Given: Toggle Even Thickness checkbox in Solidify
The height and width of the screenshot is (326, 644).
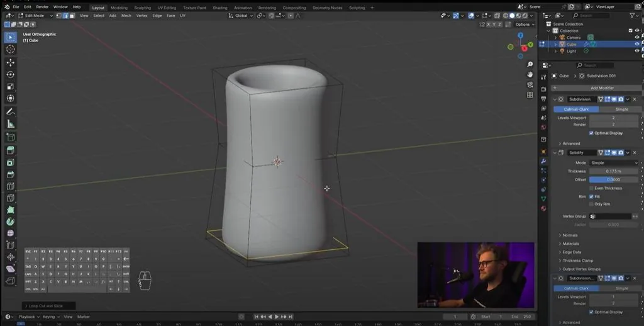Looking at the screenshot, I should [591, 188].
